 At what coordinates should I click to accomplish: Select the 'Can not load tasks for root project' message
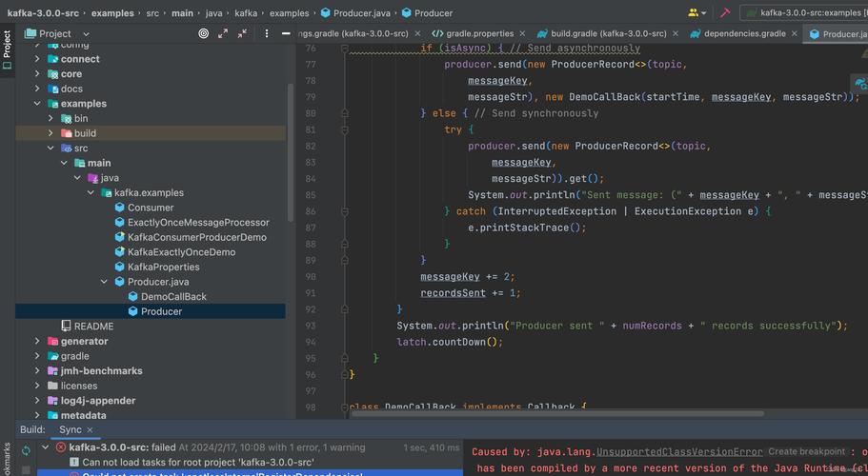tap(198, 462)
